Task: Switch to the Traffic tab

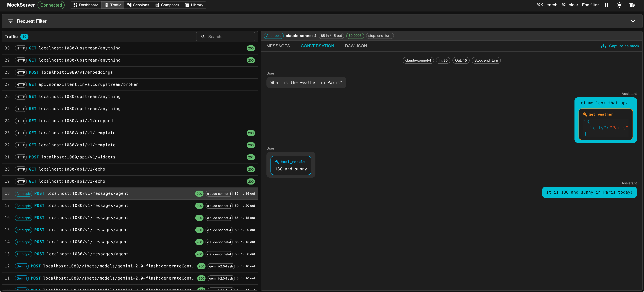Action: point(113,5)
